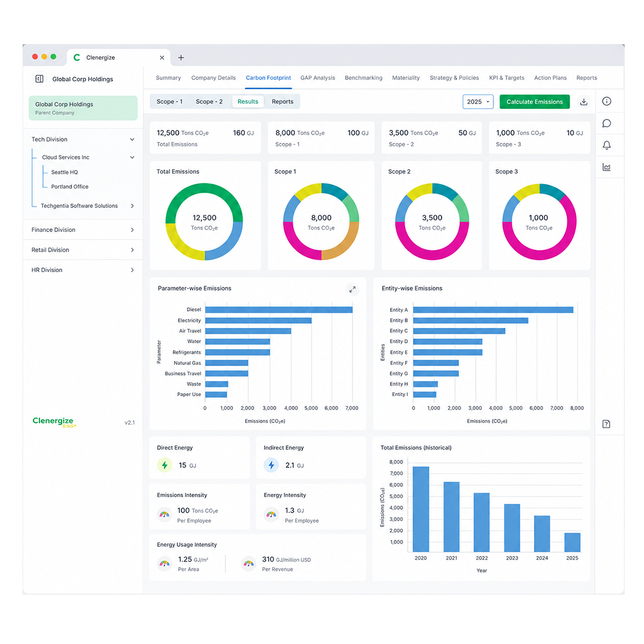The height and width of the screenshot is (644, 644).
Task: Open the Benchmarking tab
Action: 363,78
